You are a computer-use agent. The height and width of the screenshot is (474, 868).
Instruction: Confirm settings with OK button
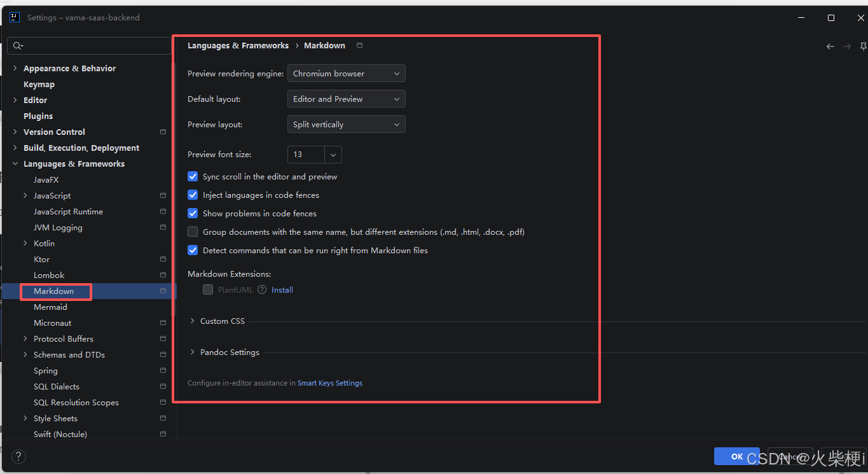737,456
